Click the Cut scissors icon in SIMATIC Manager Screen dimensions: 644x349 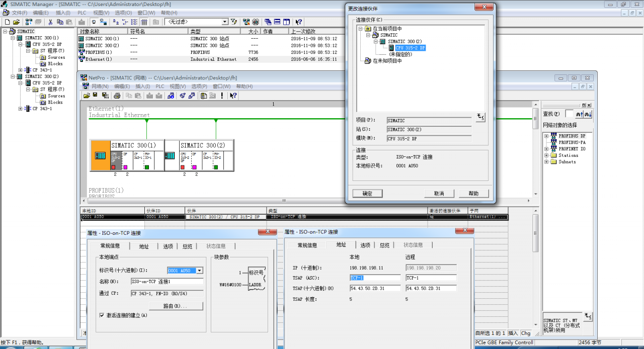coord(50,22)
